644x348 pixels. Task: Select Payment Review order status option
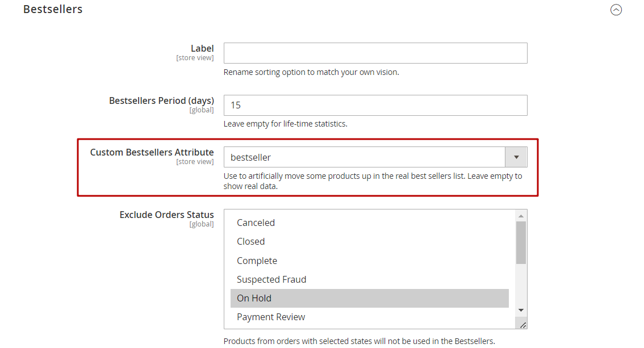point(369,317)
